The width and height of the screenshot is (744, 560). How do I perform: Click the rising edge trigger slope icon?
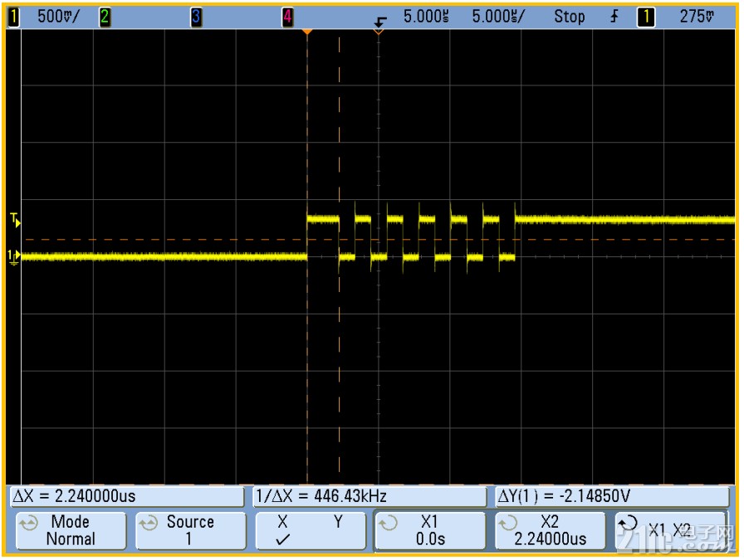click(614, 17)
